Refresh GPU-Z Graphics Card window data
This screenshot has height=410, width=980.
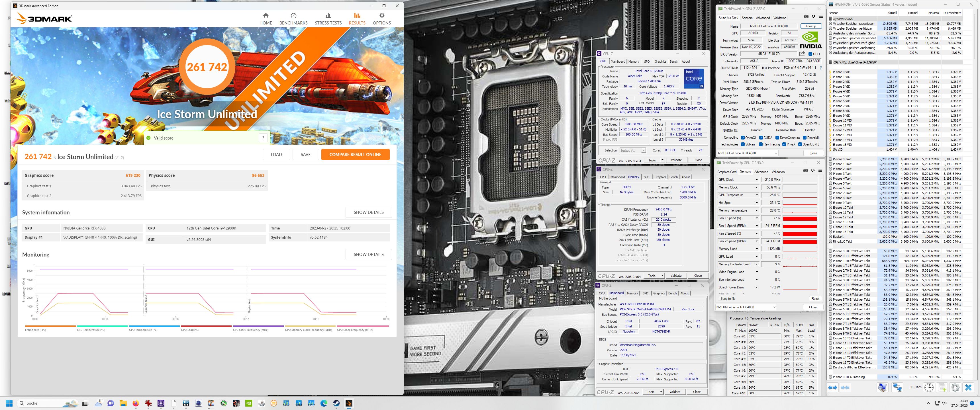(813, 16)
